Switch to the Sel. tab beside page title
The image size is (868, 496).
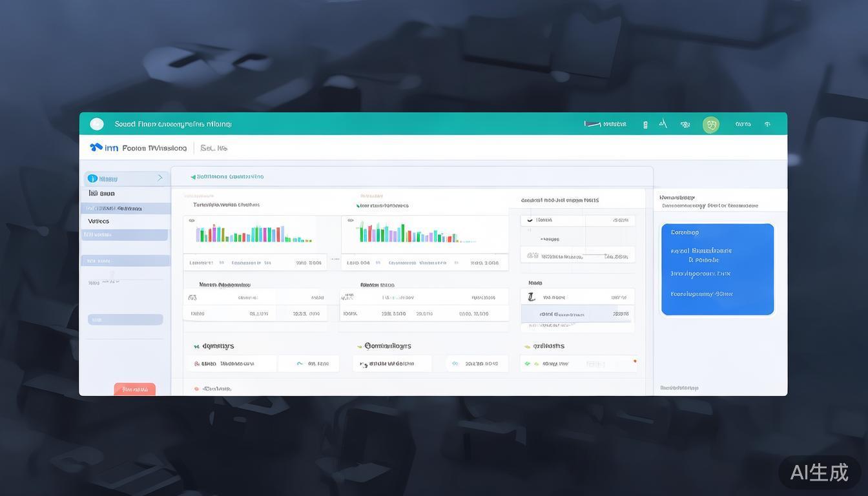214,148
